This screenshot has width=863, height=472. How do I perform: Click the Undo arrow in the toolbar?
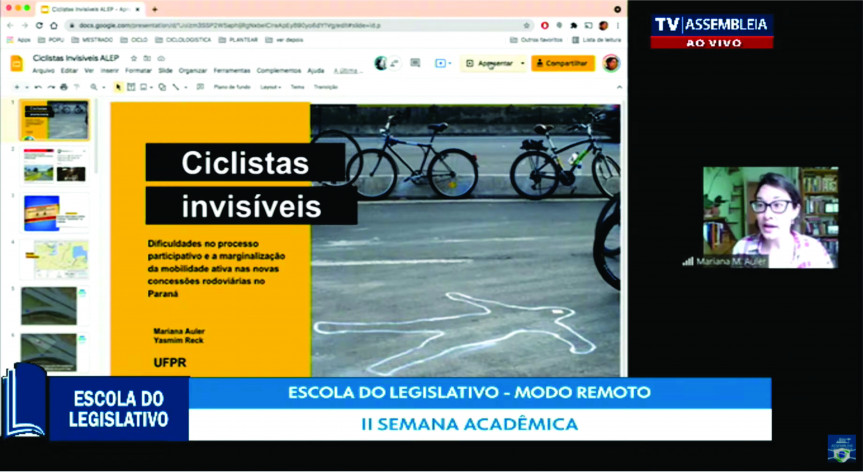coord(38,87)
